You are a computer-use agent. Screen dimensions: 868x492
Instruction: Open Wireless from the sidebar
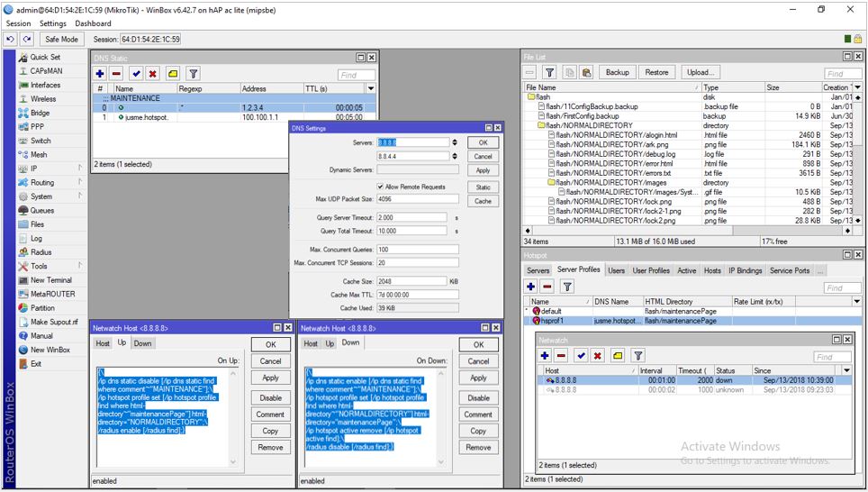(x=43, y=98)
